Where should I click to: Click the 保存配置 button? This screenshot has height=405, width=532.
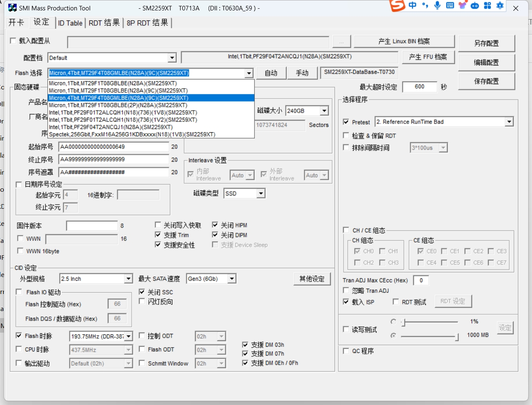pos(486,81)
